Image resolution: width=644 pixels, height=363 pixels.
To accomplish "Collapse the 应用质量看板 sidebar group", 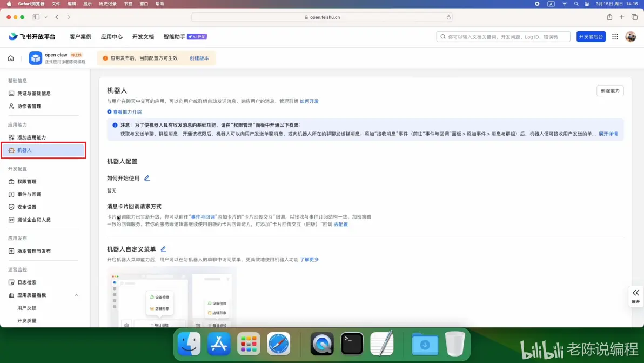I will (76, 295).
